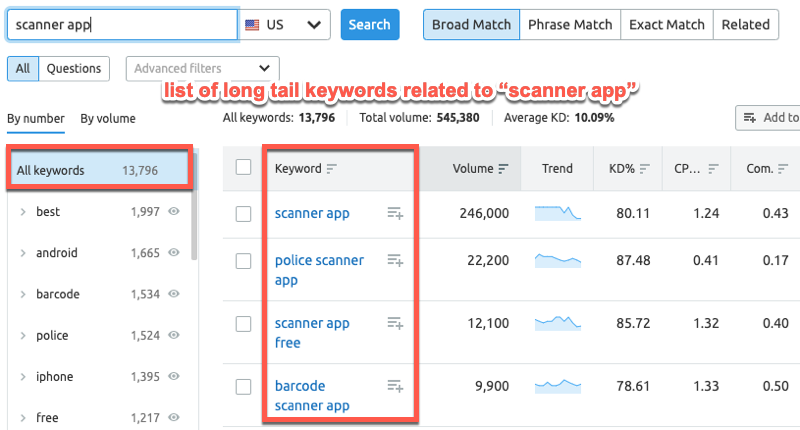Click the KD% column sort icon

pos(645,169)
